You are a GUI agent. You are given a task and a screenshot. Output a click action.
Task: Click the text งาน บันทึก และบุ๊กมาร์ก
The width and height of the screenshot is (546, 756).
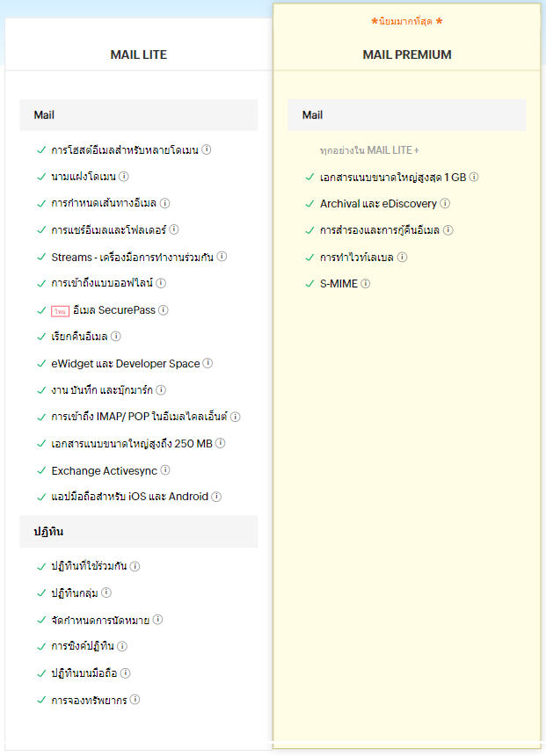coord(102,390)
